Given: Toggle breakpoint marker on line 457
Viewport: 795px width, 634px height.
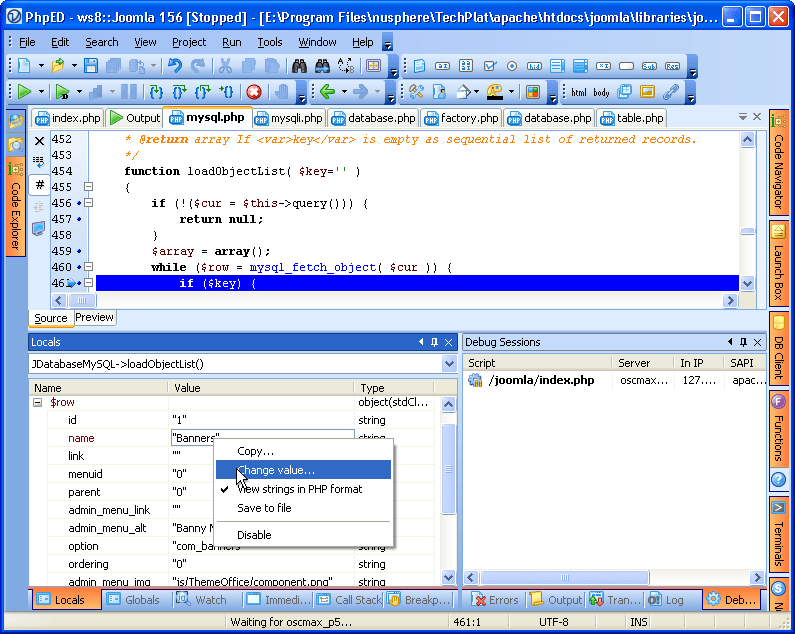Looking at the screenshot, I should click(x=79, y=220).
